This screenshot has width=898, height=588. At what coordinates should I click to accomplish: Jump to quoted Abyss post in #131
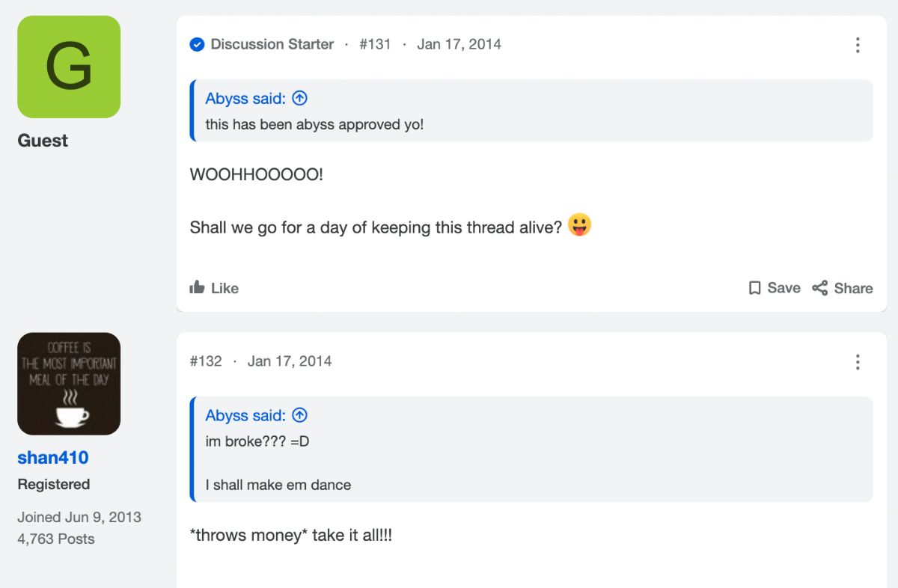[300, 98]
